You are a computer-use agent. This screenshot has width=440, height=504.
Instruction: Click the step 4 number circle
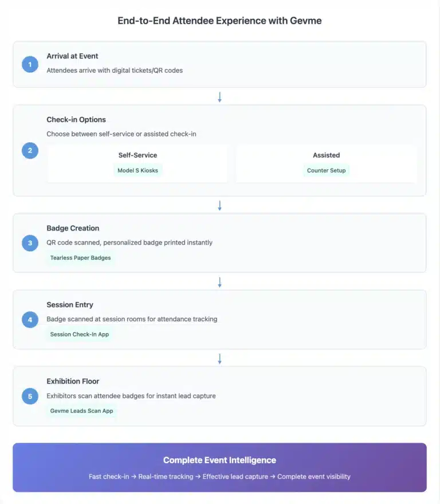pyautogui.click(x=30, y=319)
